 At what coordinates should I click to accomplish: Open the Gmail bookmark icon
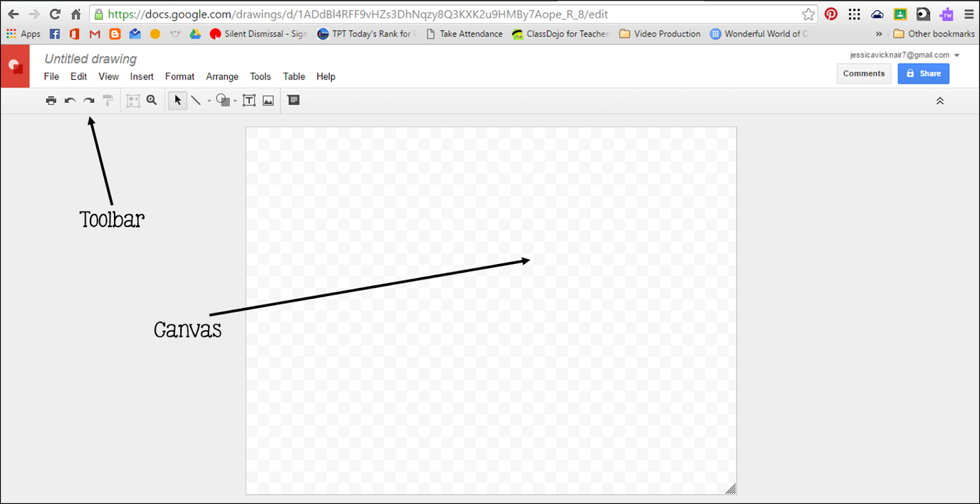coord(95,34)
